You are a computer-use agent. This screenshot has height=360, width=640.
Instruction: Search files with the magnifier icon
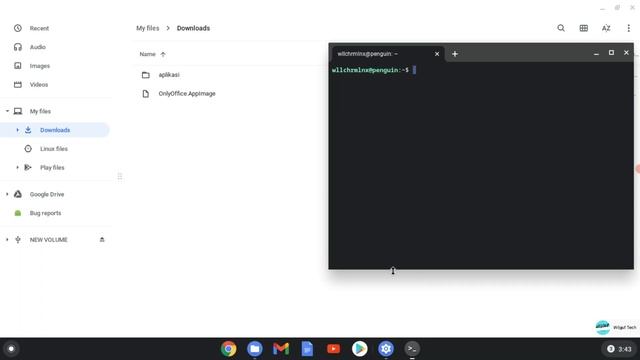point(561,28)
